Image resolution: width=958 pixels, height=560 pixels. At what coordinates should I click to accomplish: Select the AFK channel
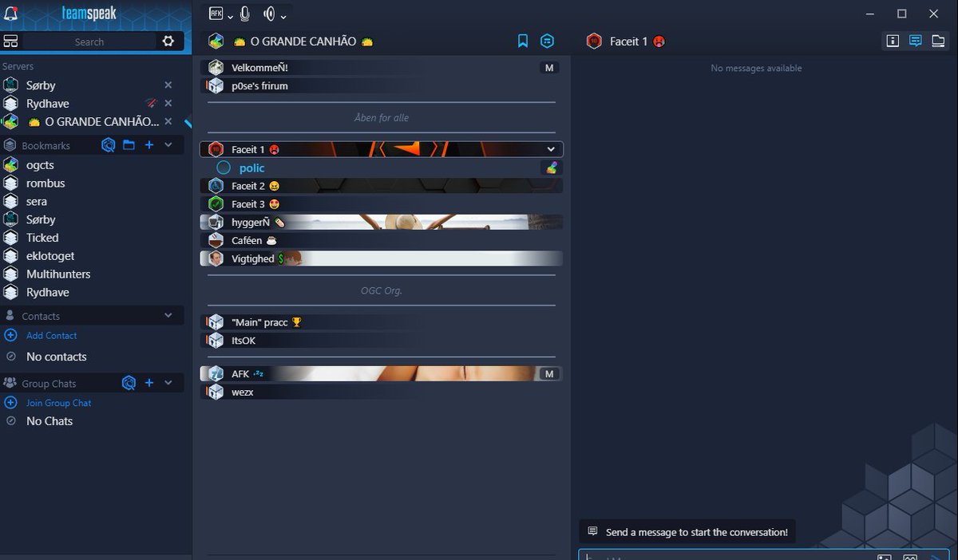coord(382,373)
